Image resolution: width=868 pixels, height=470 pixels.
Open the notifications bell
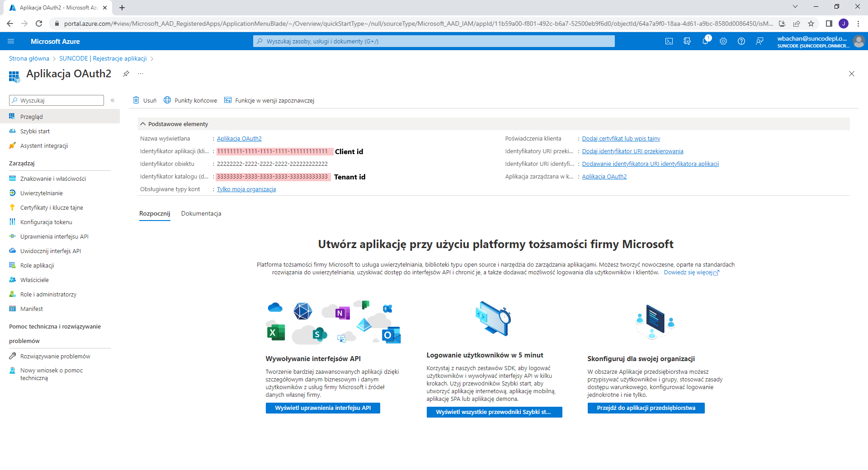pos(705,41)
